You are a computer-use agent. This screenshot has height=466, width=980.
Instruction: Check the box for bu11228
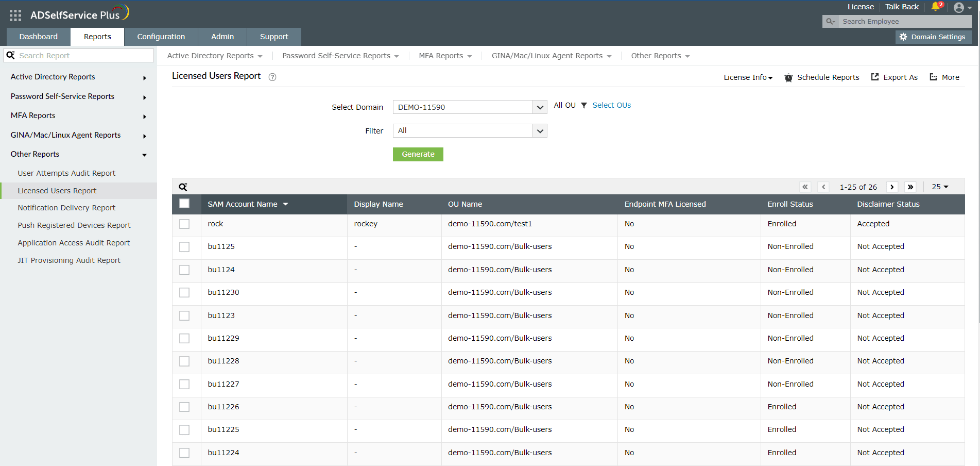pyautogui.click(x=184, y=361)
